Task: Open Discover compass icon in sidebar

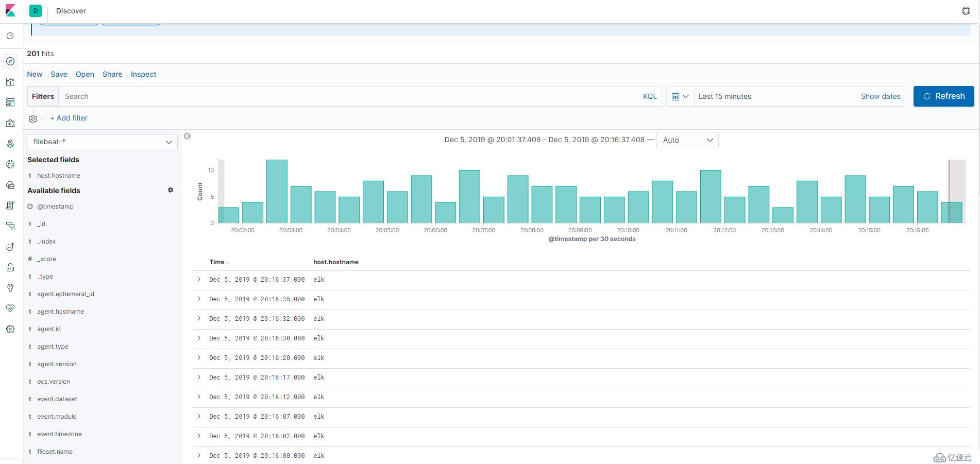Action: click(x=10, y=61)
